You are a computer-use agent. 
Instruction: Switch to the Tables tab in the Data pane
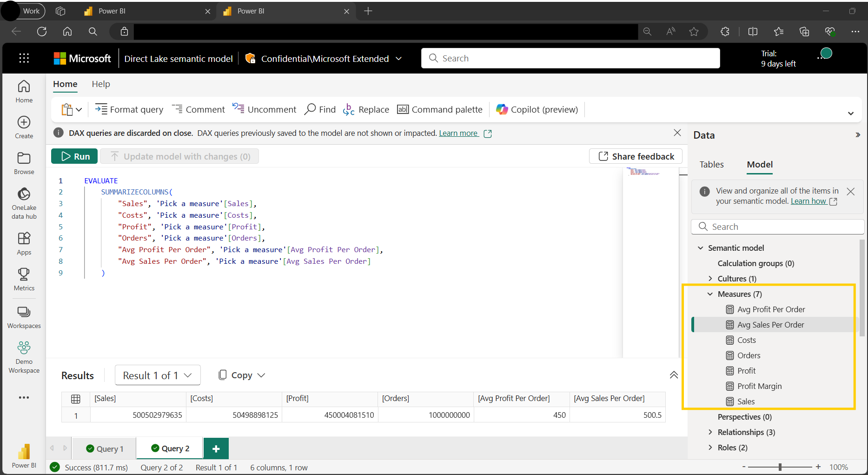pyautogui.click(x=711, y=165)
